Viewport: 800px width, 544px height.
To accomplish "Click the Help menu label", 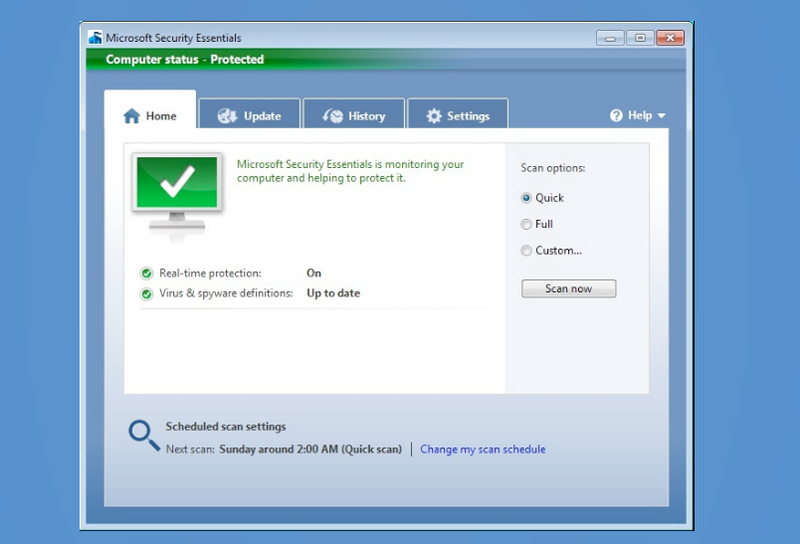I will (x=640, y=115).
